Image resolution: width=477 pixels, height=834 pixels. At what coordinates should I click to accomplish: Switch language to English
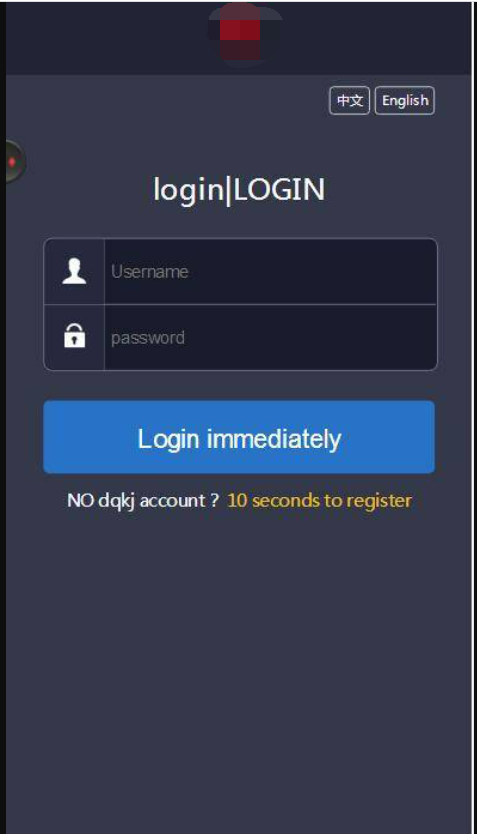point(405,101)
